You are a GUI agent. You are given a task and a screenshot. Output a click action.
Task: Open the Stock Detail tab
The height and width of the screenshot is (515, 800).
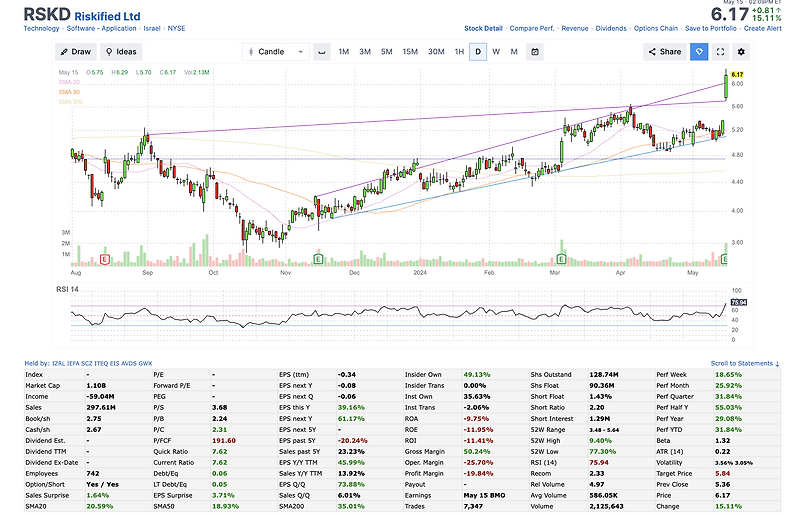pyautogui.click(x=483, y=29)
